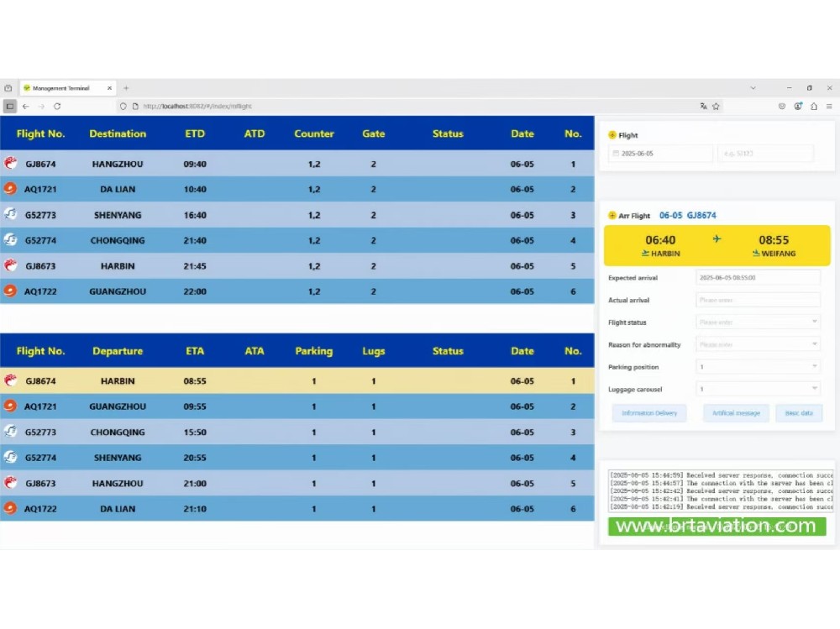Image resolution: width=840 pixels, height=629 pixels.
Task: Click the Actual arrival input field
Action: click(x=758, y=300)
